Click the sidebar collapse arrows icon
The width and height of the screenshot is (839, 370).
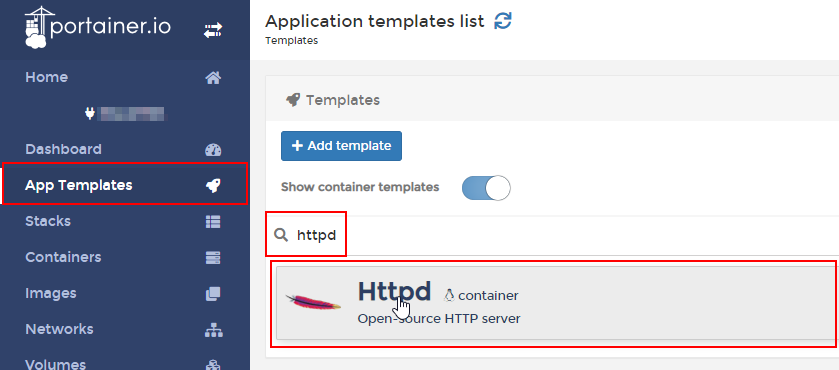click(213, 31)
